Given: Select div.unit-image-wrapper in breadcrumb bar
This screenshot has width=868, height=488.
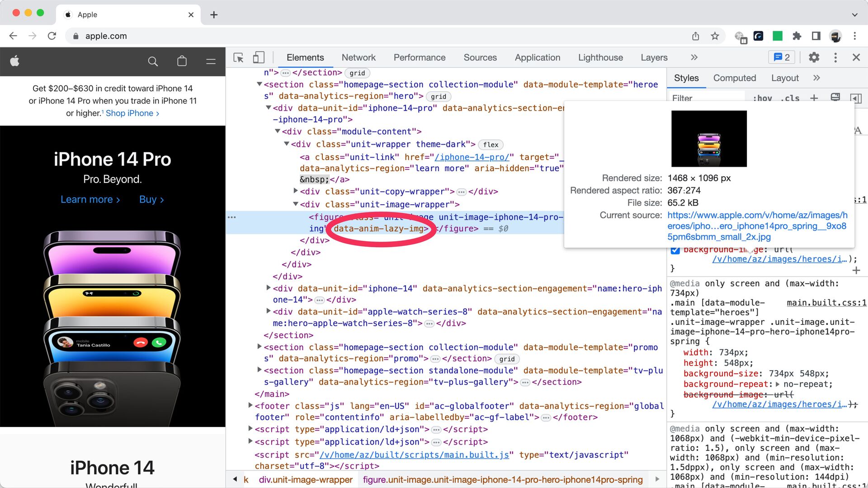Looking at the screenshot, I should pyautogui.click(x=306, y=479).
